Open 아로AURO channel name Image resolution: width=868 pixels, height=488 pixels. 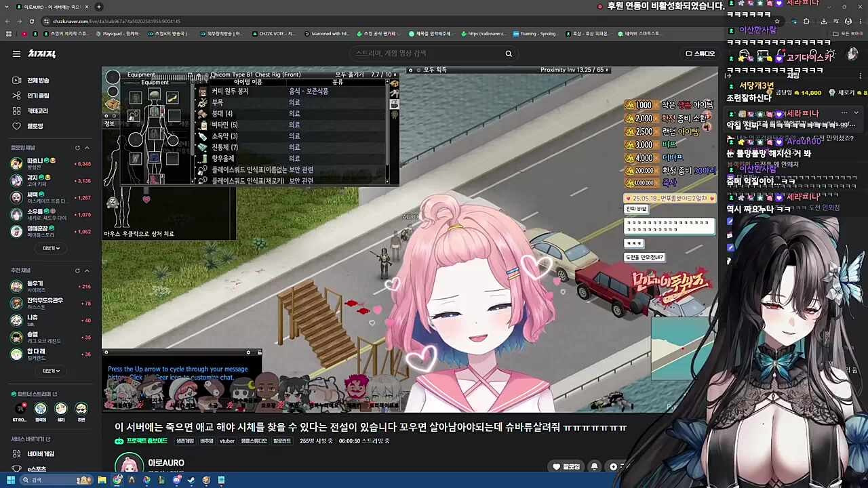(x=166, y=463)
